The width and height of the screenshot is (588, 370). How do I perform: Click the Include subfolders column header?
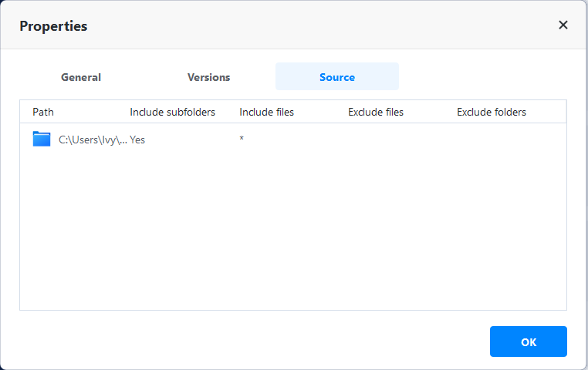172,113
